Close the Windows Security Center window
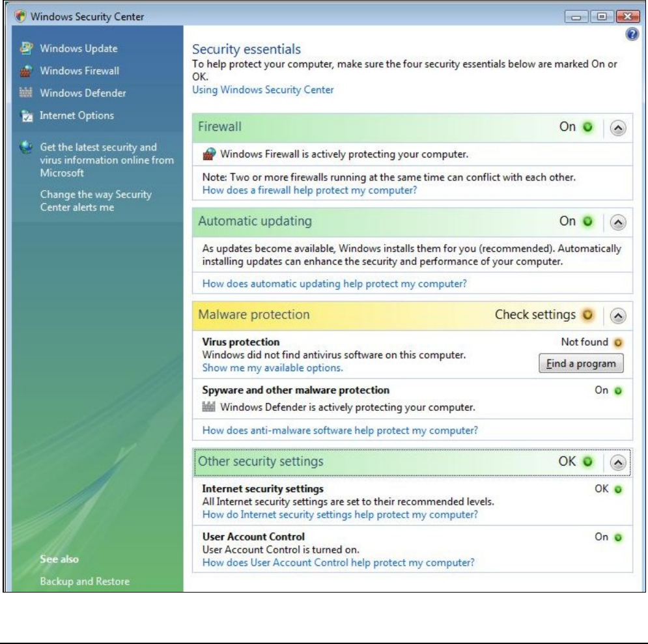The width and height of the screenshot is (648, 644). [628, 16]
